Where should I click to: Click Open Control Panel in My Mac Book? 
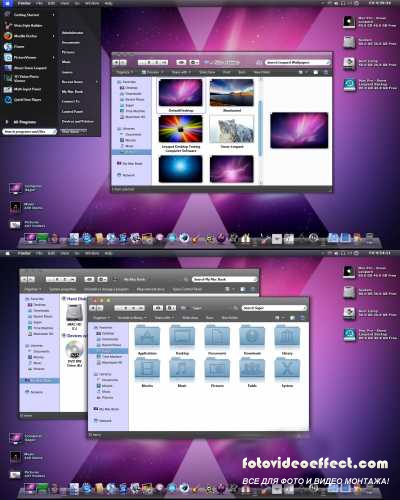[187, 289]
